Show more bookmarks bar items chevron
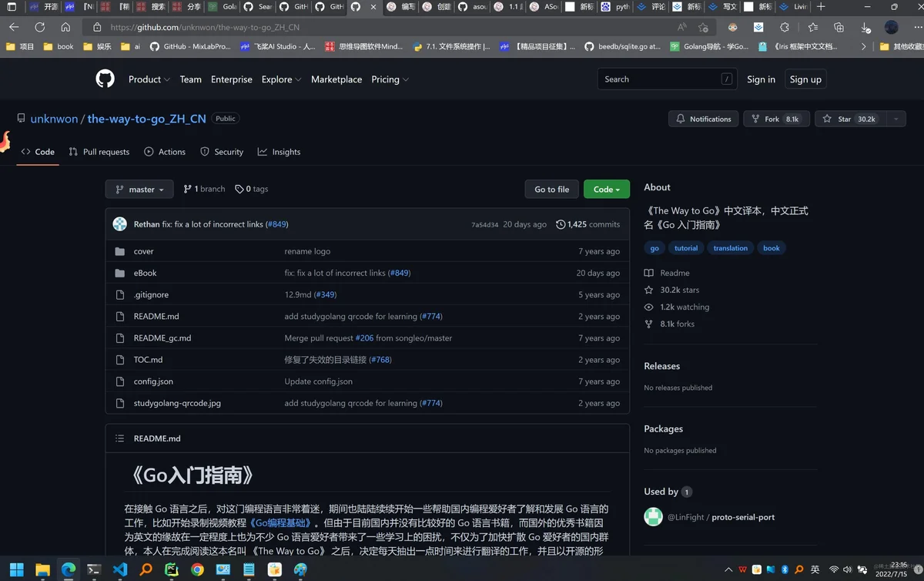924x581 pixels. [863, 46]
